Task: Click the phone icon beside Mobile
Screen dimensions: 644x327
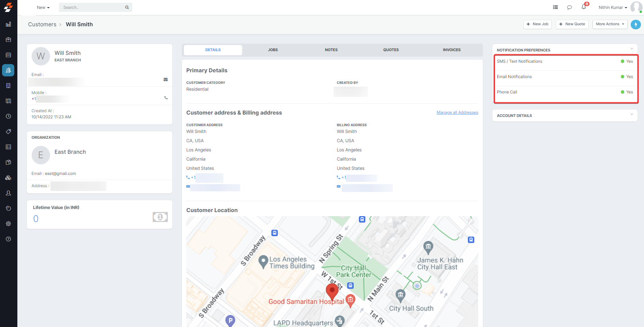Action: pos(166,98)
